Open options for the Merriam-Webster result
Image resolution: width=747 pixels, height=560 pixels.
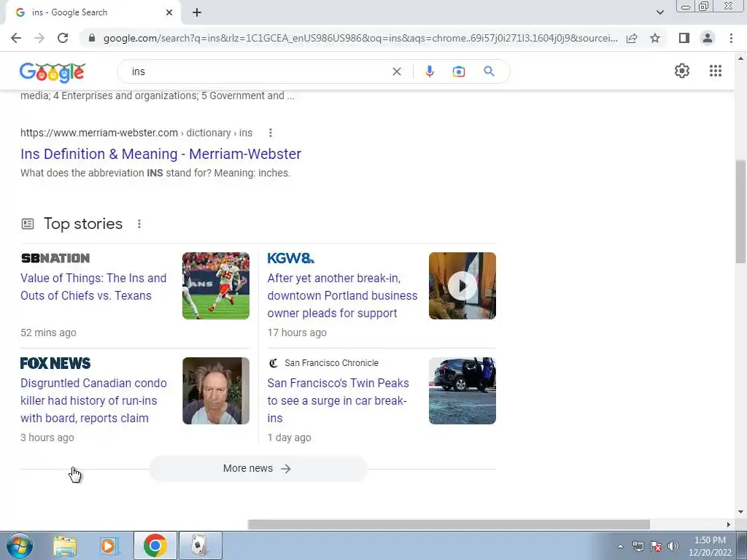(270, 133)
